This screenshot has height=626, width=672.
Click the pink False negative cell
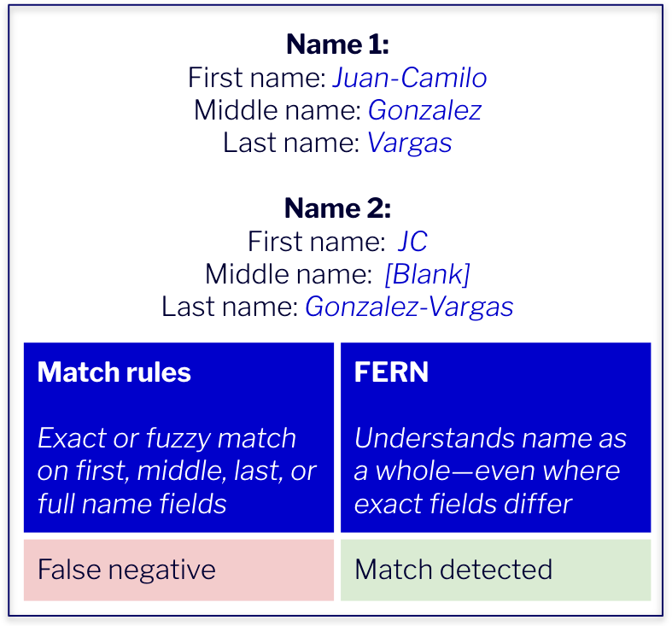click(178, 570)
